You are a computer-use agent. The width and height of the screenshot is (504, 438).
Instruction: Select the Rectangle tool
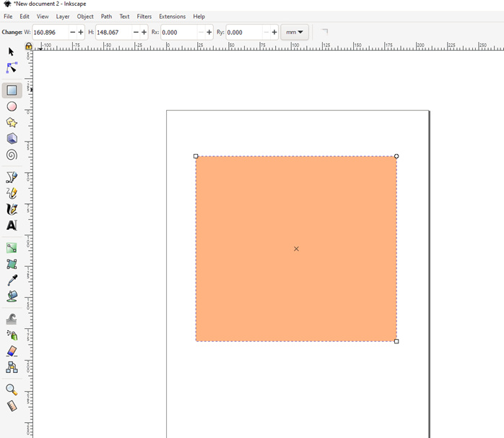tap(12, 90)
